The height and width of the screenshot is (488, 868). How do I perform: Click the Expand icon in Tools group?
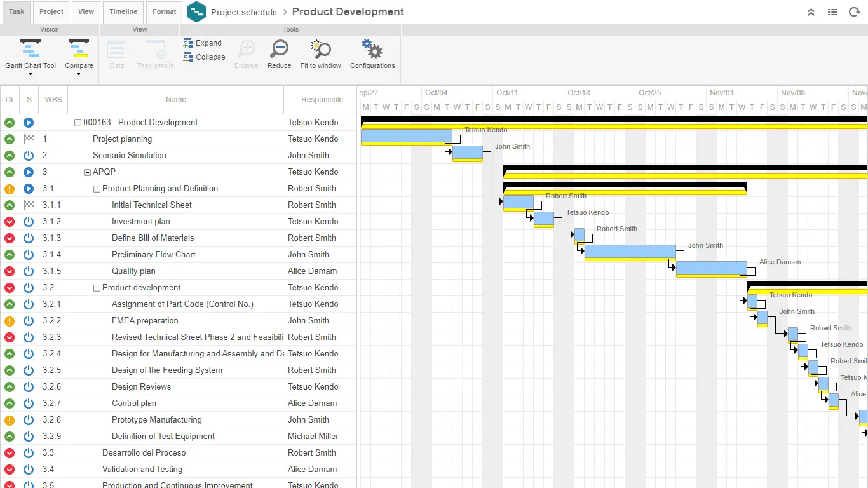[x=187, y=43]
